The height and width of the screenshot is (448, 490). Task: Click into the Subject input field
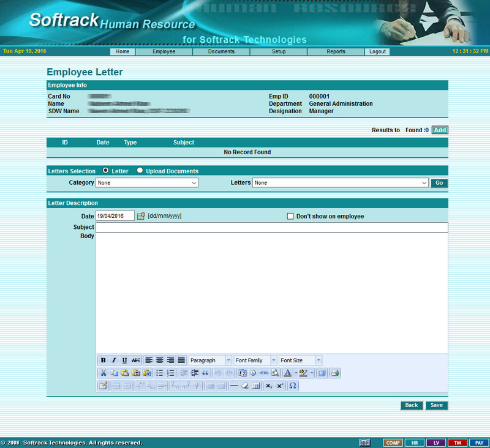(x=271, y=227)
